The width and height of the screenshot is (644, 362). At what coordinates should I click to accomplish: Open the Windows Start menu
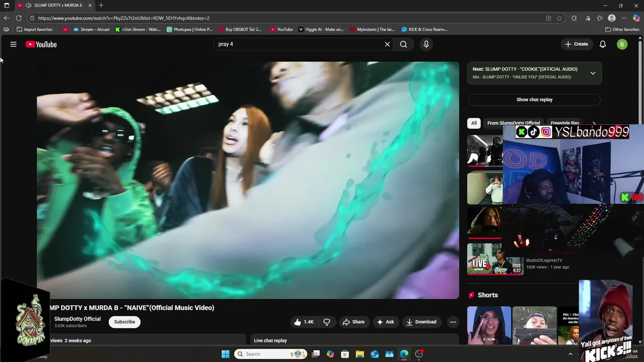pos(225,354)
